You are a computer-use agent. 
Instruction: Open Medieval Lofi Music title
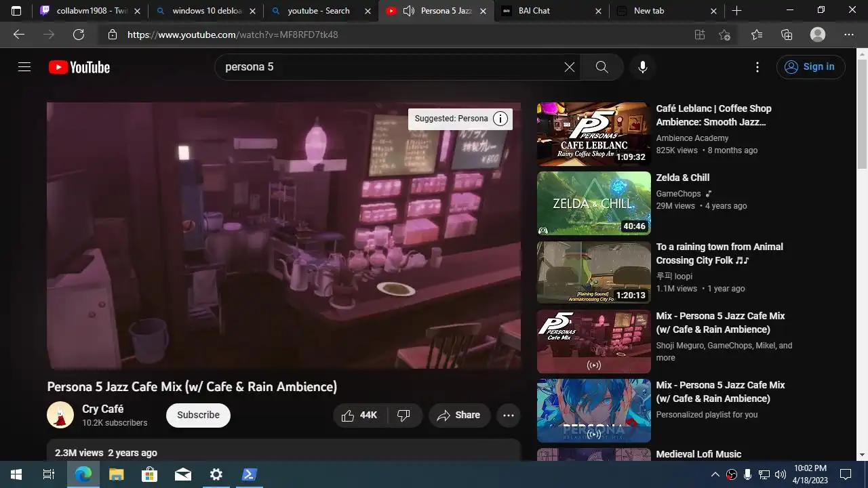[x=698, y=454]
